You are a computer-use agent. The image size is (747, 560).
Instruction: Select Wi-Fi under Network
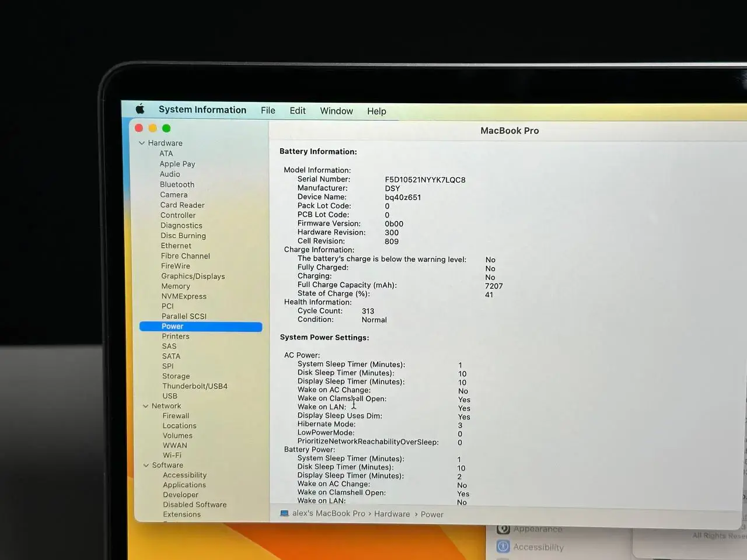click(x=172, y=456)
